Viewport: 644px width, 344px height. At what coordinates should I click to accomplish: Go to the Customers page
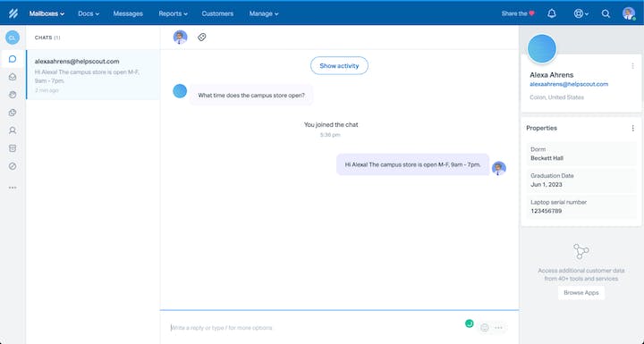click(217, 13)
